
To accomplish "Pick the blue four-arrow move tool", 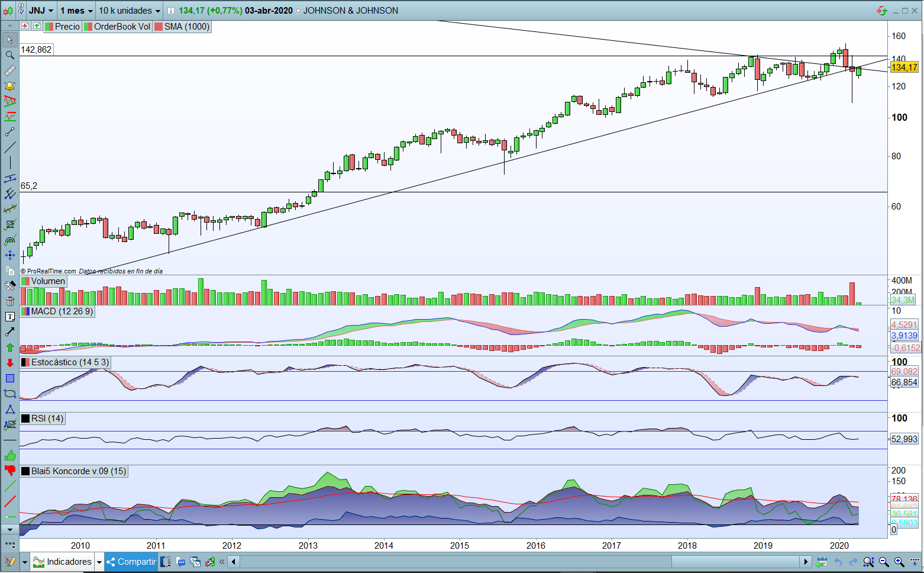I will [9, 255].
